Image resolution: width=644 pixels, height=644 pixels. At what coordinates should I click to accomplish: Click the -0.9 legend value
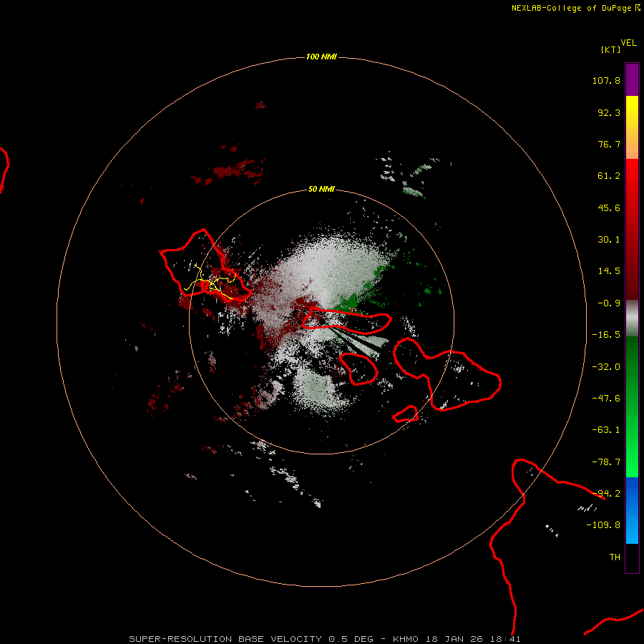tap(609, 303)
